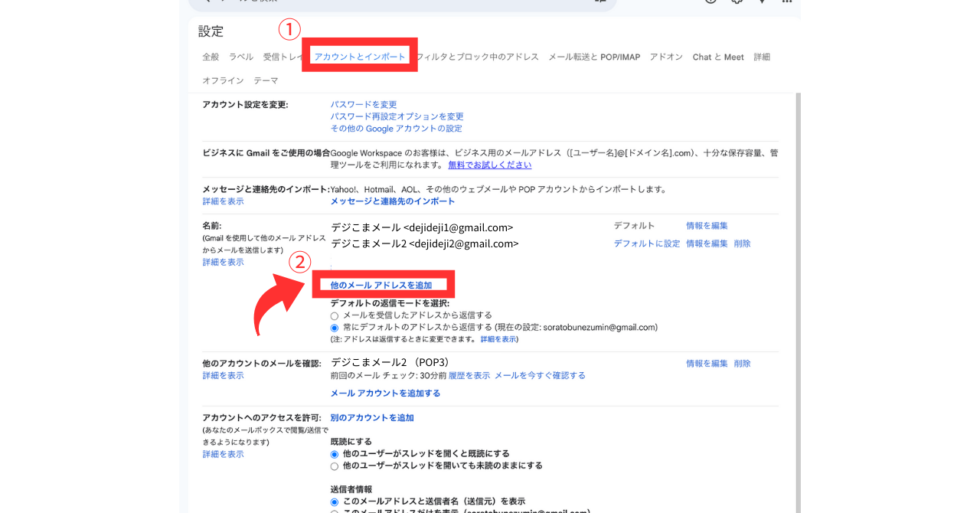Choose スレッドを開いても未読のままにする option
980x513 pixels.
pyautogui.click(x=334, y=466)
